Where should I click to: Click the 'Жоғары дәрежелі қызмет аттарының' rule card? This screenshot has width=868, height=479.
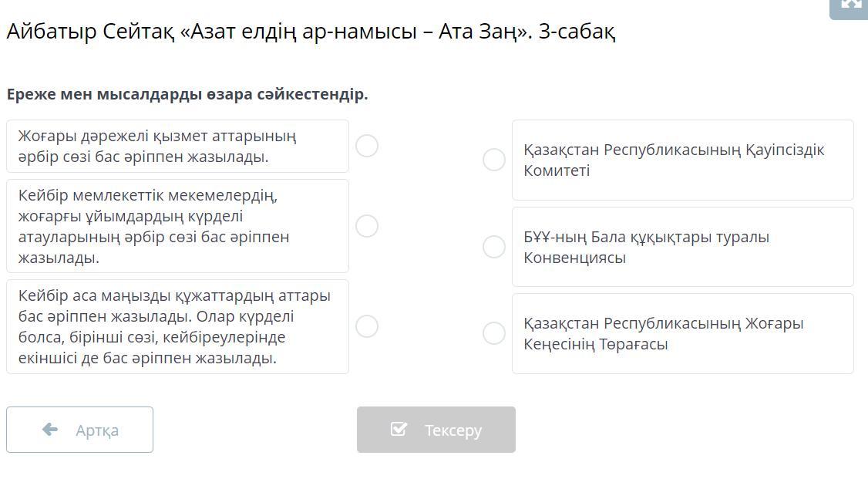click(x=177, y=147)
